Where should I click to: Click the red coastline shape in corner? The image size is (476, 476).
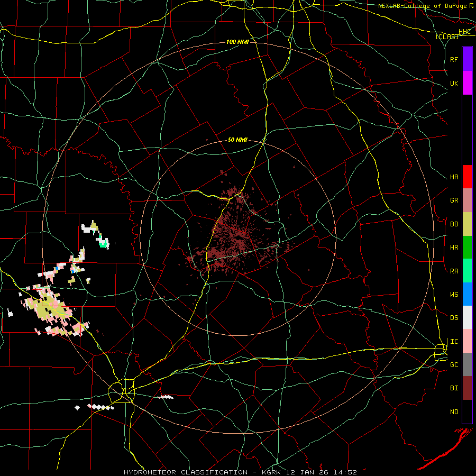pos(446,448)
